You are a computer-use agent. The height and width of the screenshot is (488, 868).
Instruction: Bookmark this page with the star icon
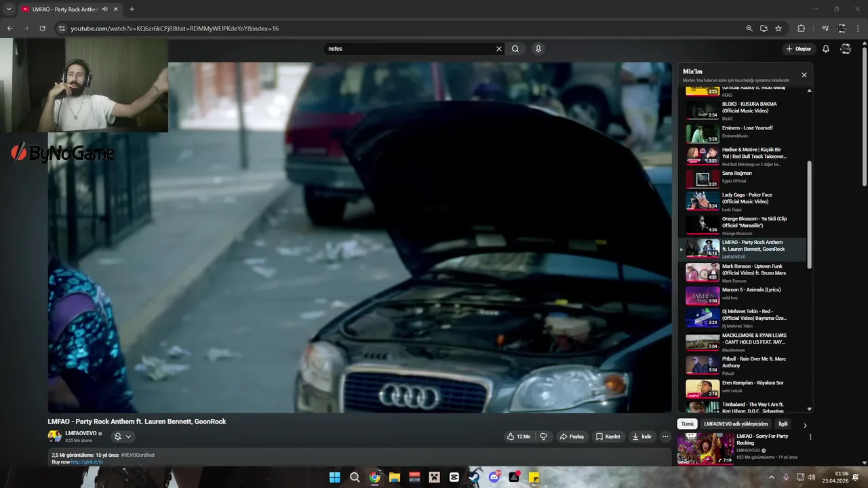tap(778, 28)
